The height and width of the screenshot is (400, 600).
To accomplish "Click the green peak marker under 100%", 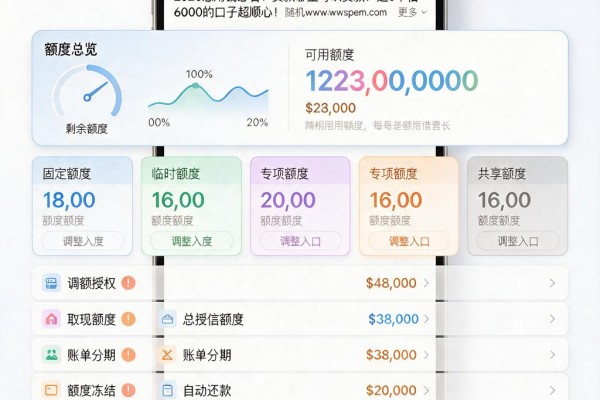I will tap(196, 86).
